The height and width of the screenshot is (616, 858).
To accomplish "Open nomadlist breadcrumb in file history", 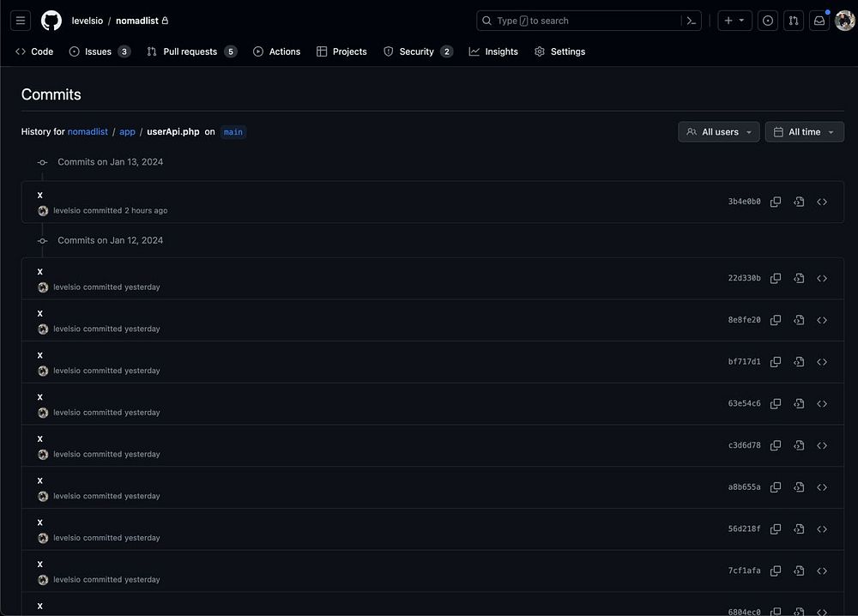I will [x=88, y=132].
